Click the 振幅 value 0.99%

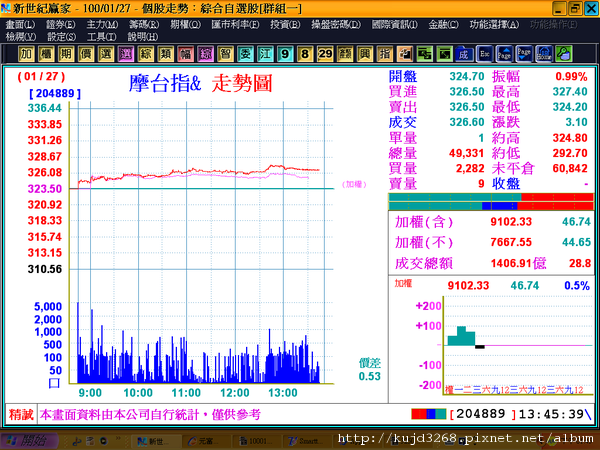pos(571,77)
